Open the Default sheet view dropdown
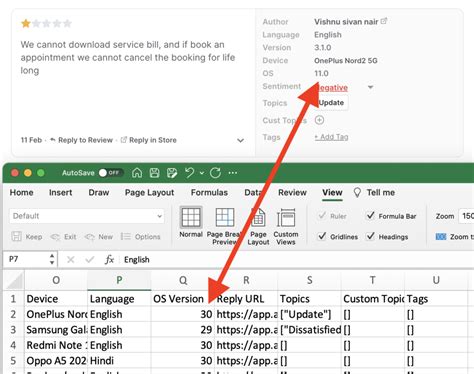 coord(87,216)
